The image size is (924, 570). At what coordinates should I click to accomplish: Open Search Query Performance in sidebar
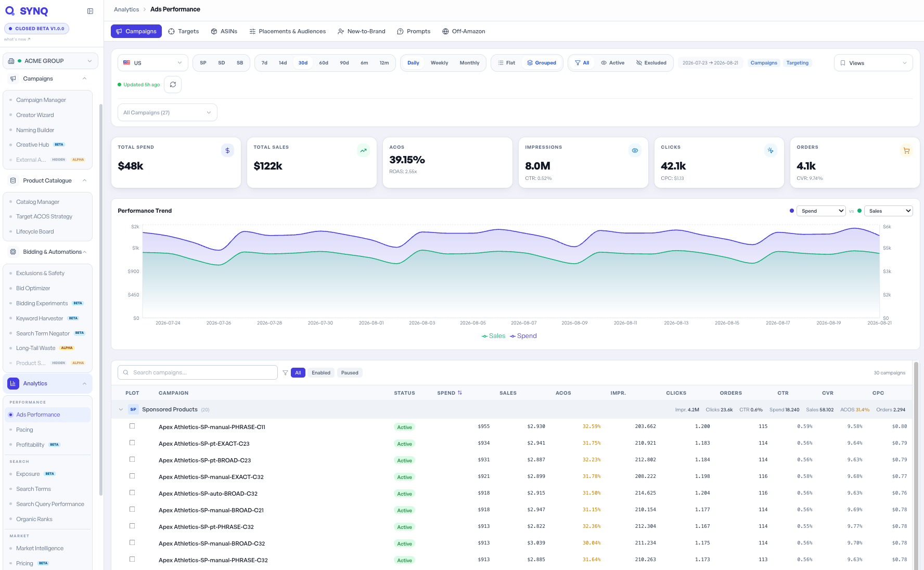[50, 504]
